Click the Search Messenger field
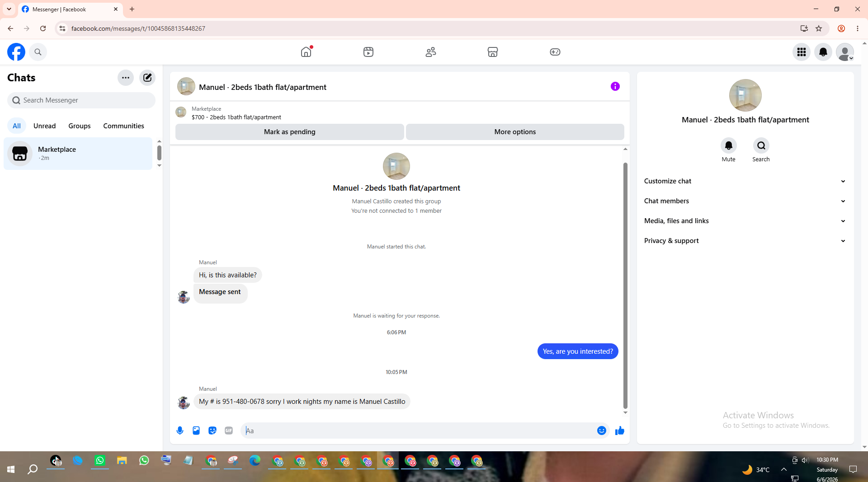This screenshot has width=868, height=482. pos(81,100)
